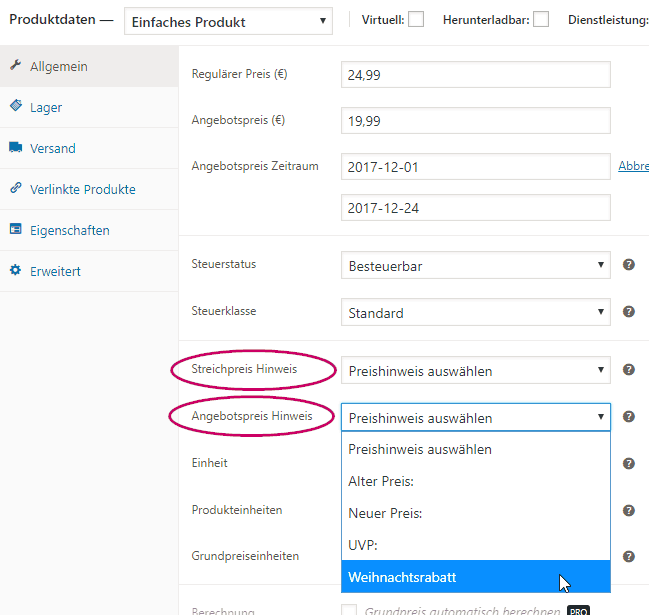Click the Angebotspreis field with 19,99
This screenshot has width=649, height=615.
476,120
